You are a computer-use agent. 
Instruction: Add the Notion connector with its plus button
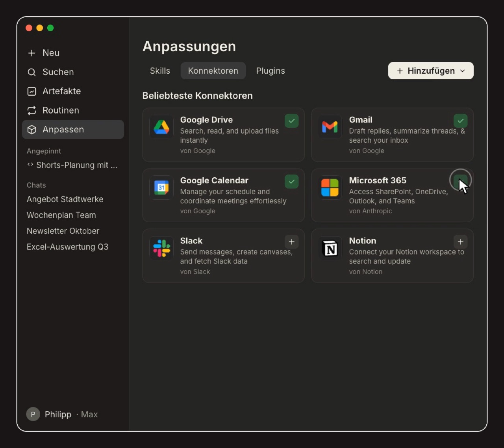(460, 242)
